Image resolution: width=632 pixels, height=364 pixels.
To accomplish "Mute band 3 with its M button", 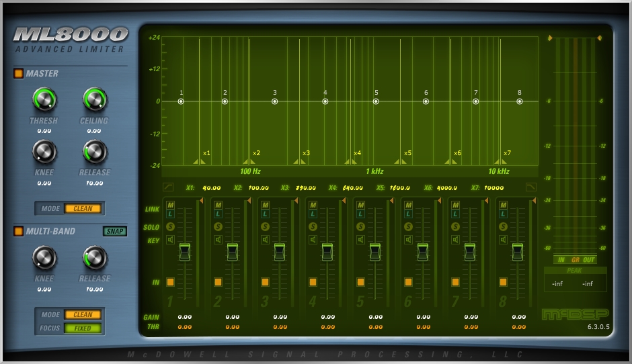I will tap(265, 205).
